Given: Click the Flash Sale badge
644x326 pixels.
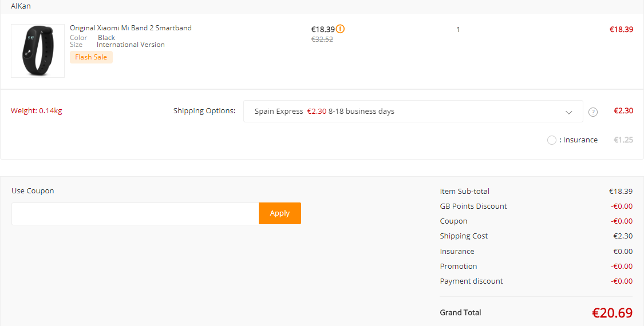Looking at the screenshot, I should [x=91, y=57].
